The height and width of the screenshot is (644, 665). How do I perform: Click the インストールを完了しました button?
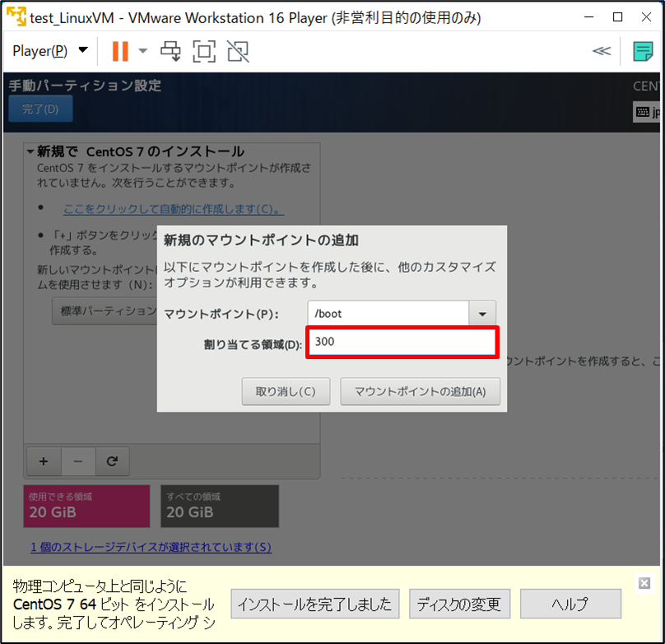point(314,604)
